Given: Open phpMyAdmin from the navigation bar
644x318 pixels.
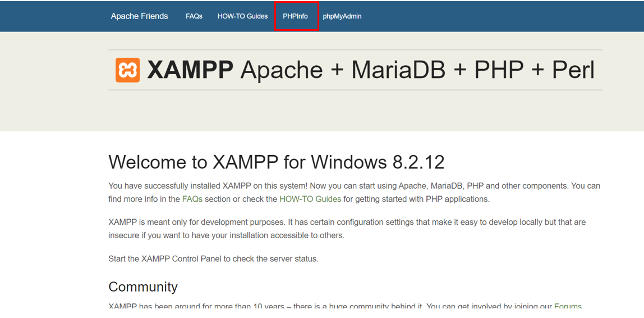Looking at the screenshot, I should click(x=342, y=16).
